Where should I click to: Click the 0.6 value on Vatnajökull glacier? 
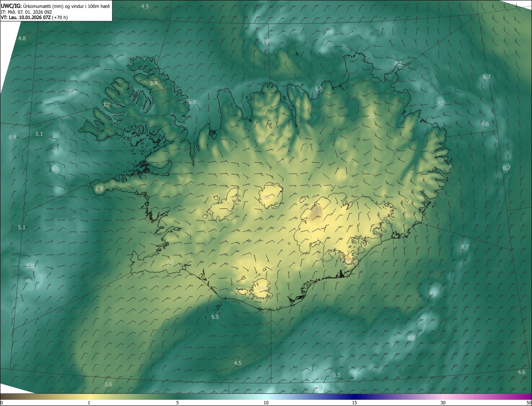(317, 211)
